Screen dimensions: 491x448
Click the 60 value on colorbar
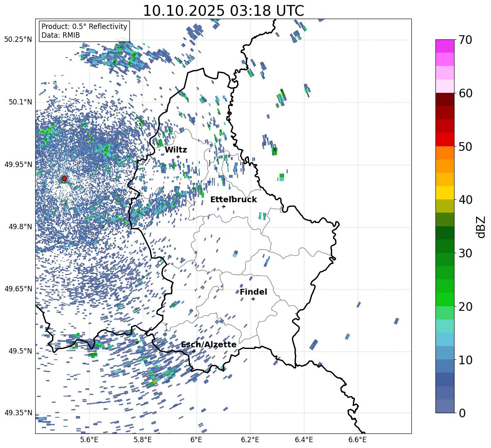(465, 93)
